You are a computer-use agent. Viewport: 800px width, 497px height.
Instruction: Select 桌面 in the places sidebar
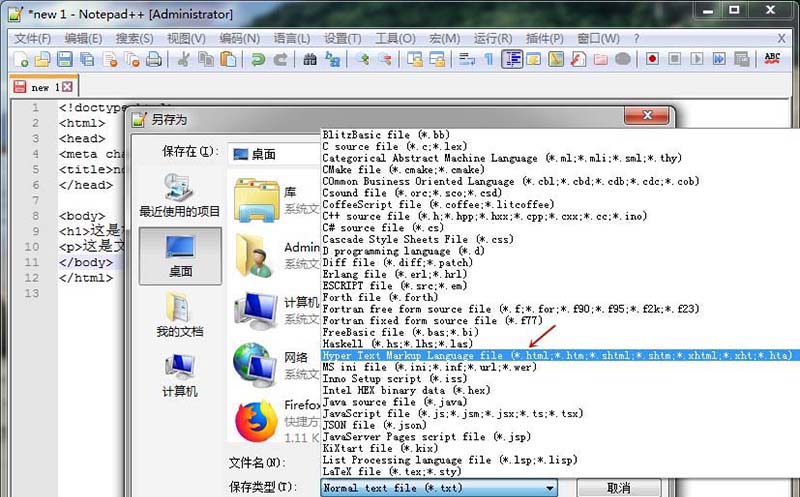pyautogui.click(x=180, y=256)
